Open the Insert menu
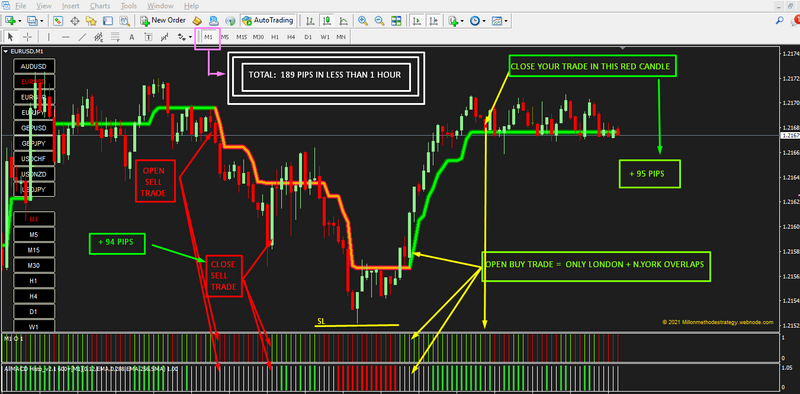The width and height of the screenshot is (800, 394). [70, 6]
